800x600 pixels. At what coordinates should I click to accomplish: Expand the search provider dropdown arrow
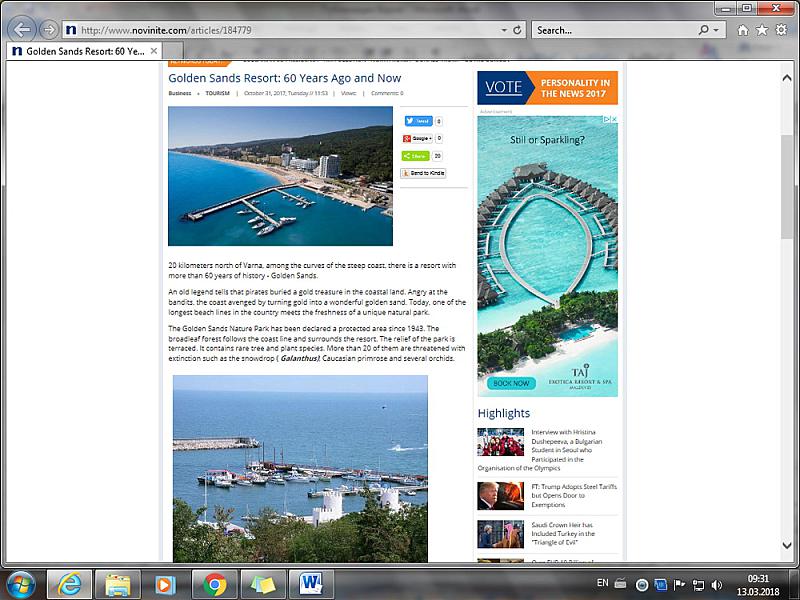pos(718,30)
